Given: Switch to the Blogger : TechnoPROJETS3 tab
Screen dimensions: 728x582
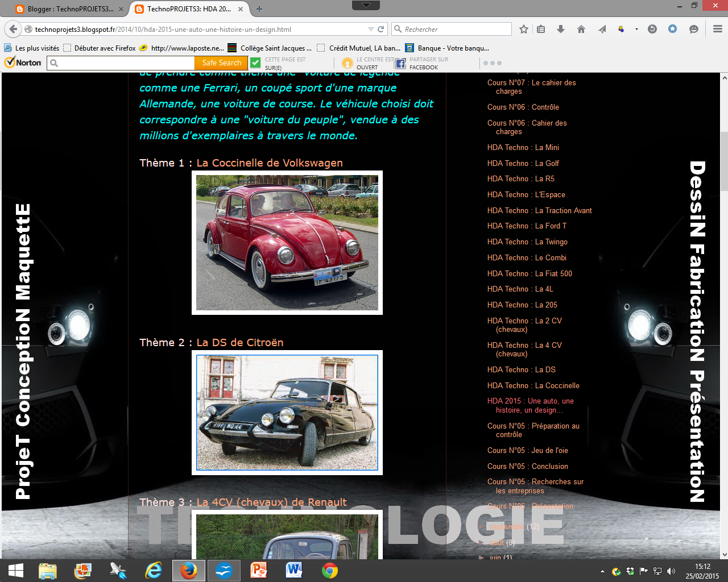Looking at the screenshot, I should point(69,9).
